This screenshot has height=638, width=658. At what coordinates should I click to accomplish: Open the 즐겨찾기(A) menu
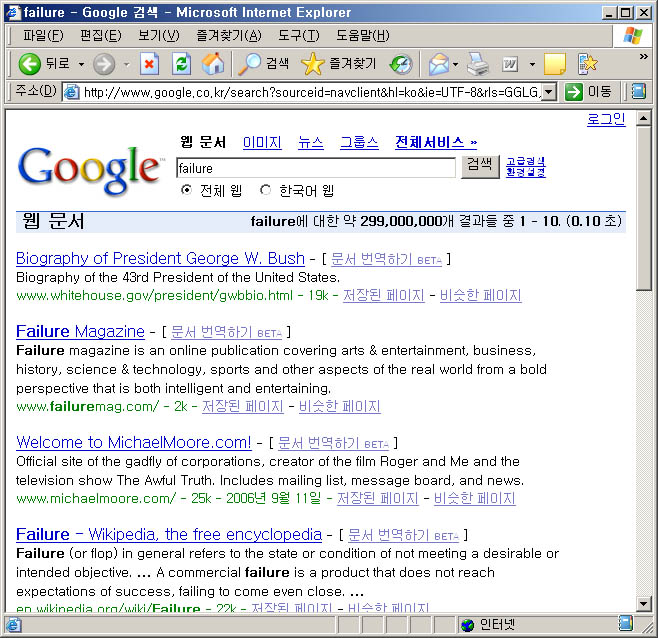229,36
